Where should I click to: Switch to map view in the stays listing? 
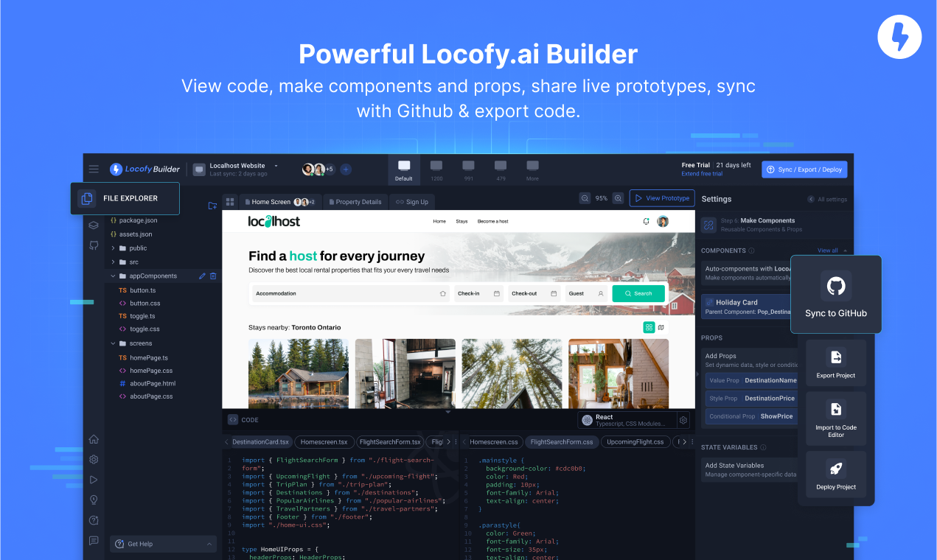click(661, 327)
